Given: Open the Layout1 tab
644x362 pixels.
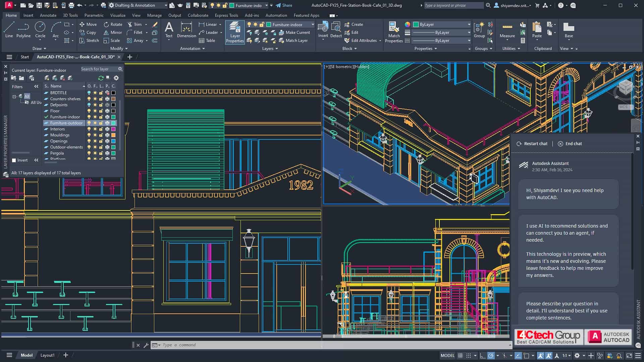Looking at the screenshot, I should point(47,355).
